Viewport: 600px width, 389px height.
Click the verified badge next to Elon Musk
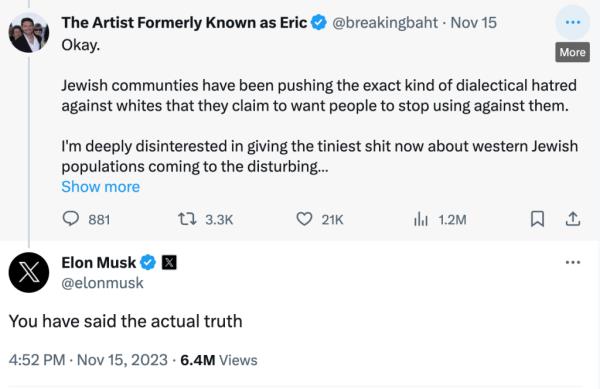pos(148,263)
